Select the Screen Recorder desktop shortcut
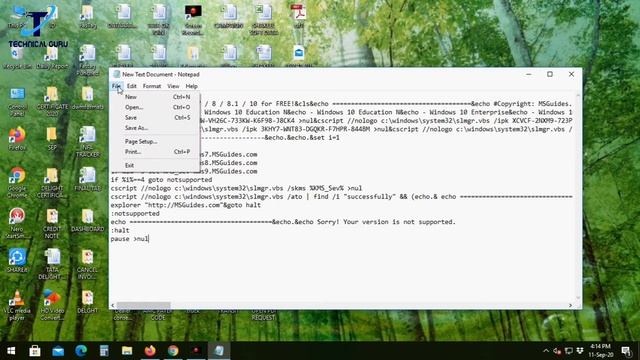The width and height of the screenshot is (640, 360). point(193,19)
